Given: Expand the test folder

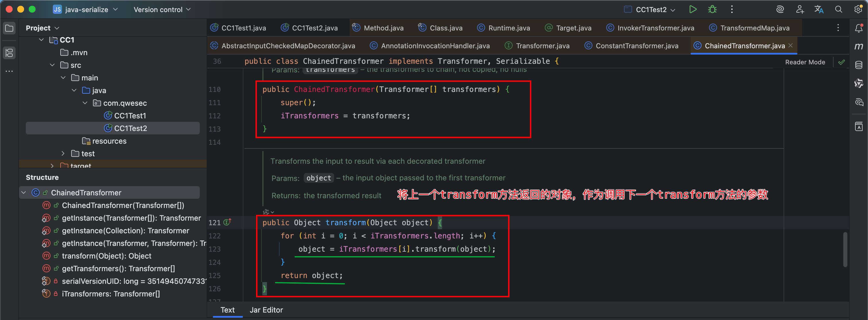Looking at the screenshot, I should (63, 153).
